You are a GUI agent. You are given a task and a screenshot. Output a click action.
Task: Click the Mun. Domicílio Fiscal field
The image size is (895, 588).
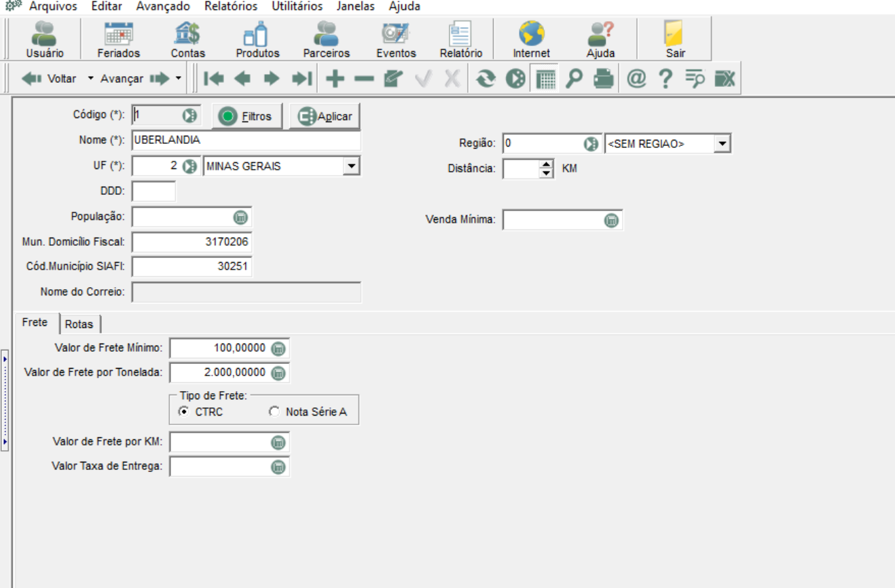point(192,242)
